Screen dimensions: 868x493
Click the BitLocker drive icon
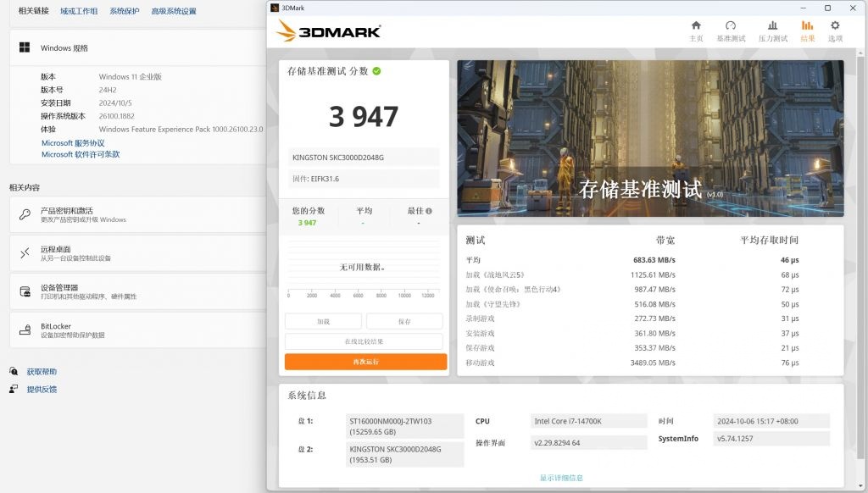point(25,329)
